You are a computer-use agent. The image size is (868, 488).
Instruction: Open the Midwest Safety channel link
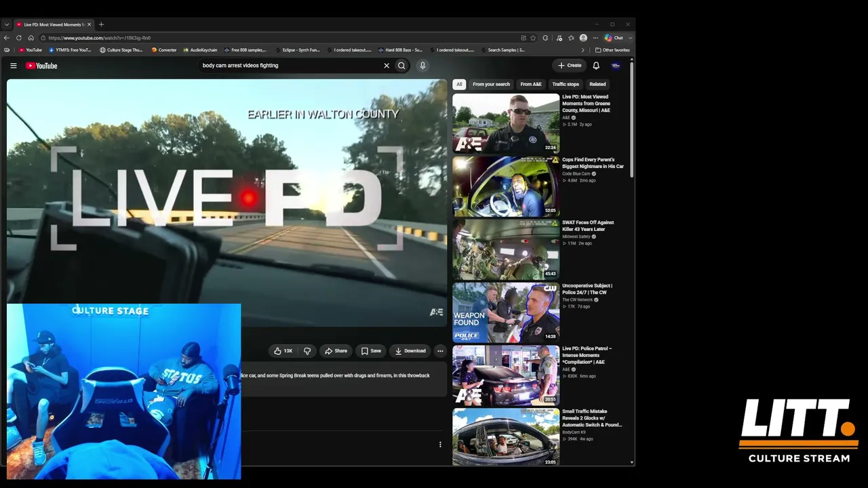(576, 237)
